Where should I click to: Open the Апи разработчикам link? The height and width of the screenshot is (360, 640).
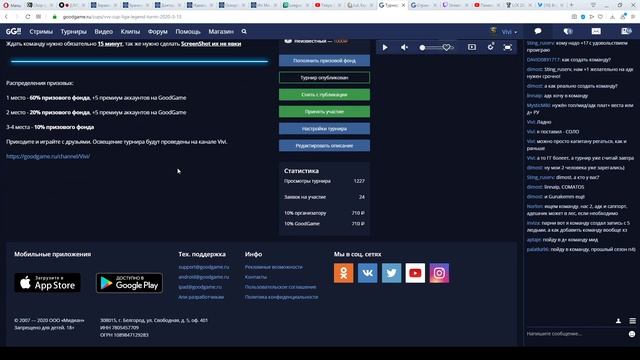pyautogui.click(x=201, y=297)
